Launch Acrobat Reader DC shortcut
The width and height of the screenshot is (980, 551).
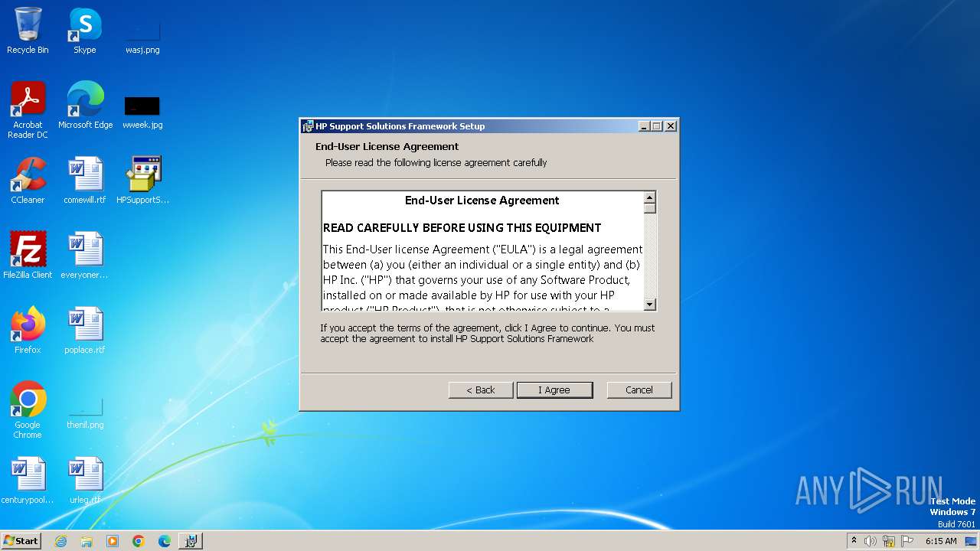(x=28, y=109)
